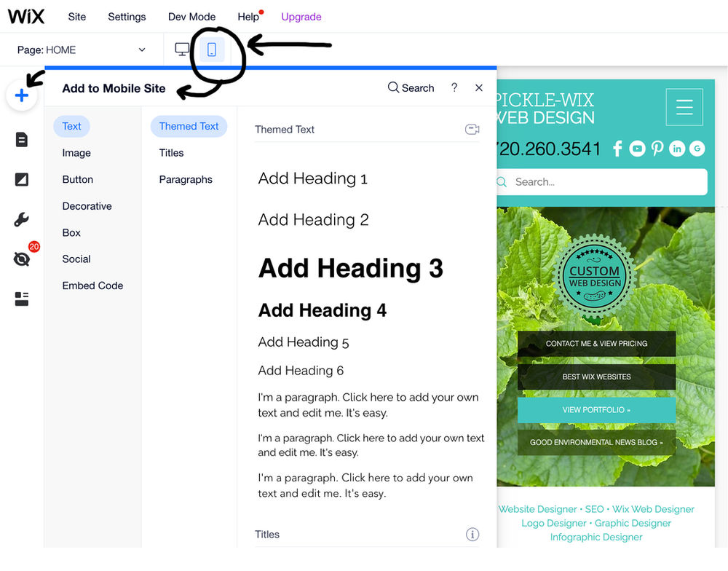Switch to the Image category
This screenshot has height=571, width=728.
77,153
